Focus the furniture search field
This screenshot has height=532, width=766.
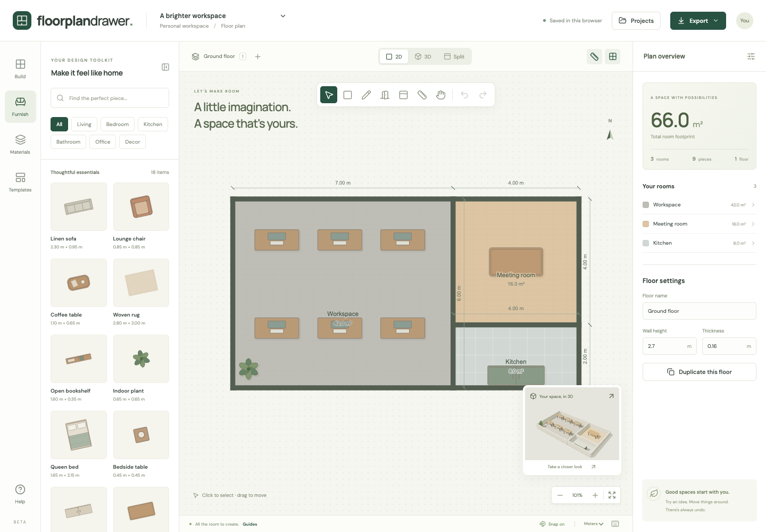click(x=110, y=98)
